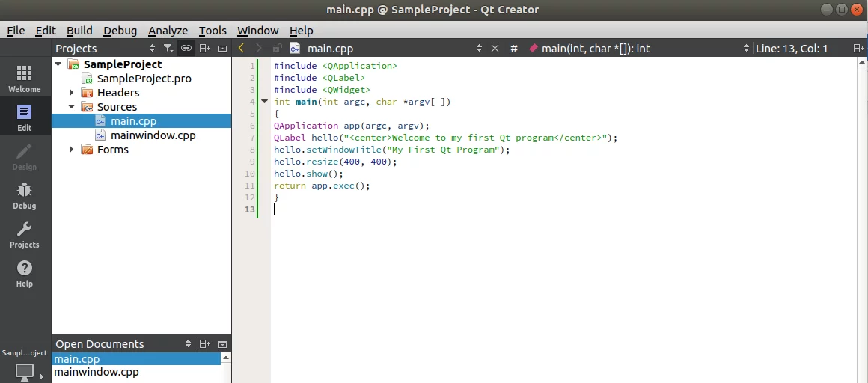Open the main.cpp open-documents dropdown

[x=480, y=49]
